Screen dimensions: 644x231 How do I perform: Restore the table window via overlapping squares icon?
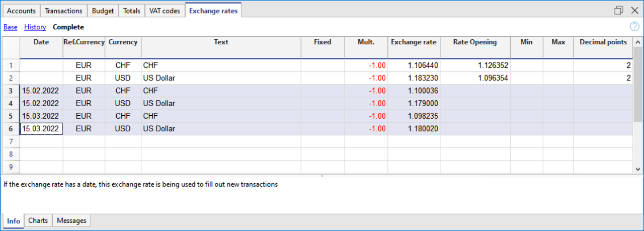point(619,10)
